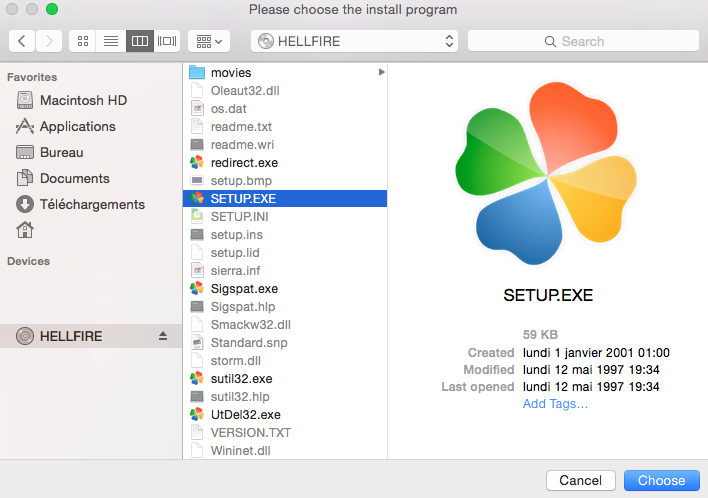Eject the HELLFIRE disc

163,336
